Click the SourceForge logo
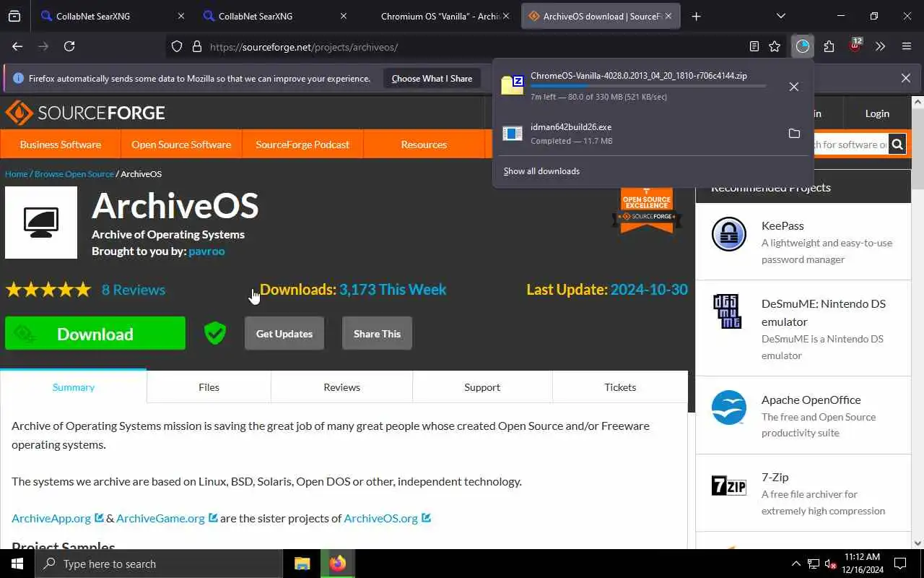Viewport: 924px width, 578px height. click(x=85, y=113)
